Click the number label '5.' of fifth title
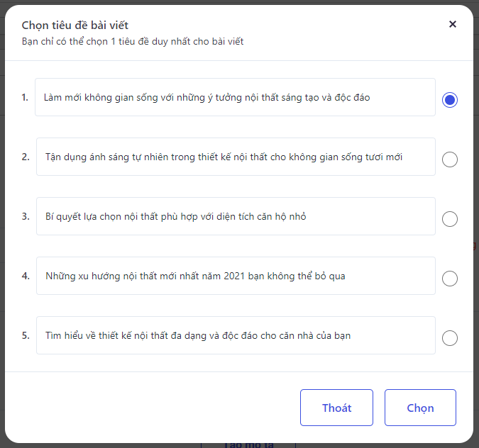This screenshot has width=479, height=448. (26, 335)
